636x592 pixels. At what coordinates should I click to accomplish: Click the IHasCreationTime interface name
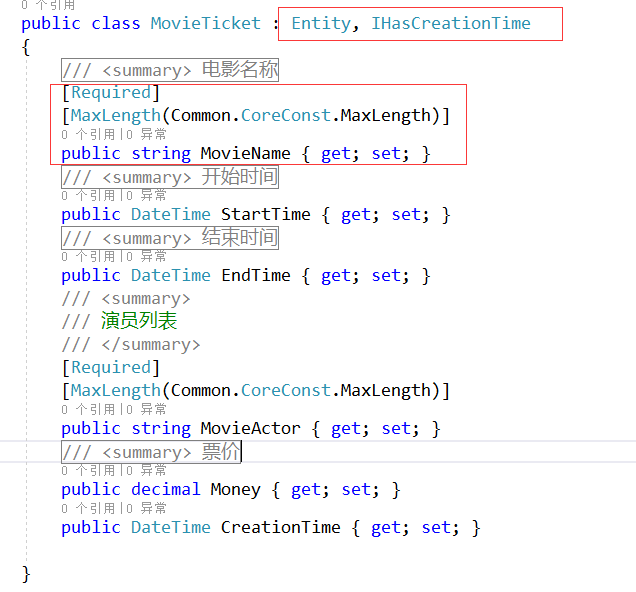click(451, 23)
